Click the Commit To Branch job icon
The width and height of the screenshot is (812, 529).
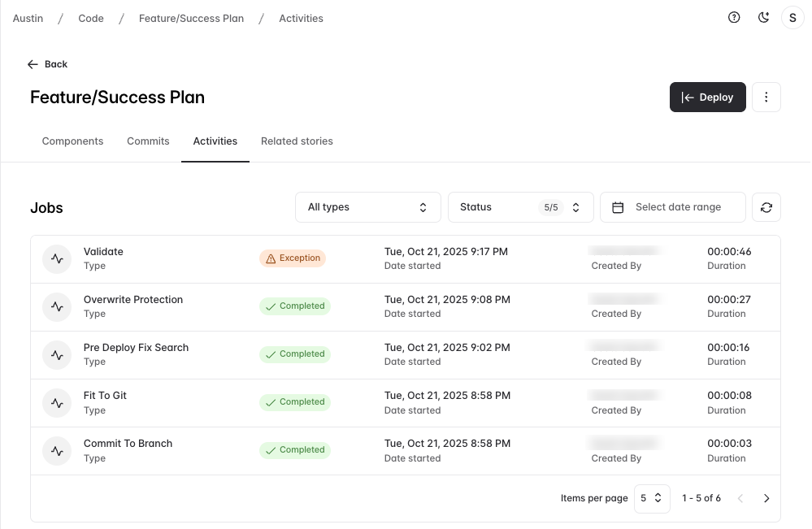[x=57, y=451]
